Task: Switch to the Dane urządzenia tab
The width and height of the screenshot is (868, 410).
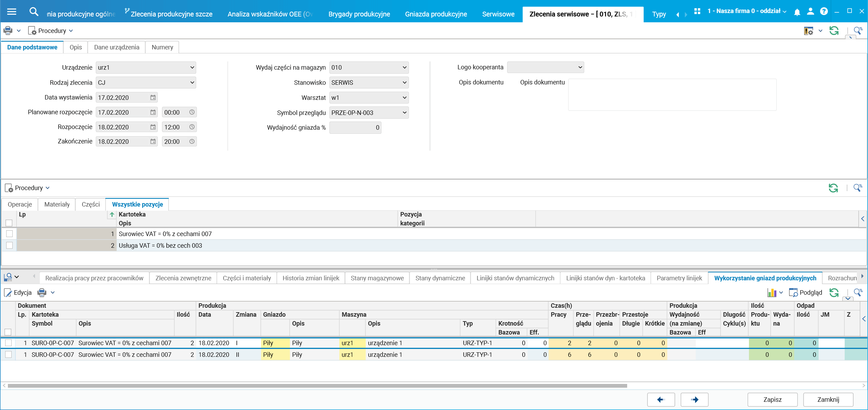Action: click(x=117, y=47)
